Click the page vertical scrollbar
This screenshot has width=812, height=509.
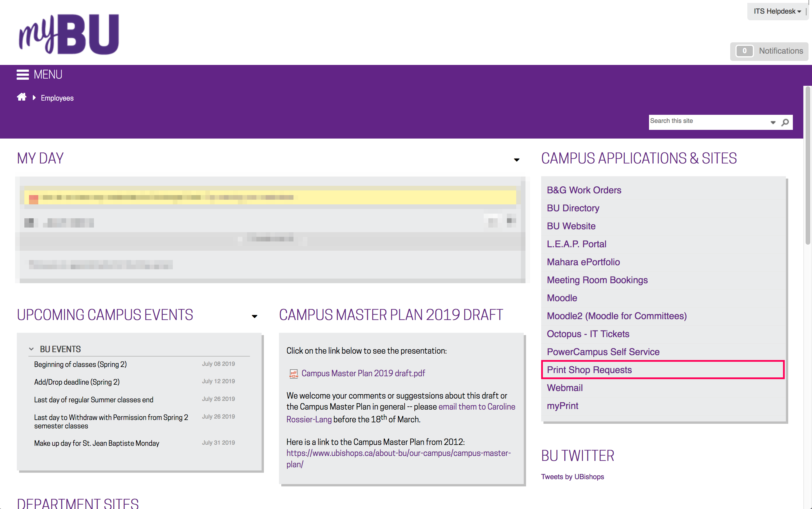807,165
